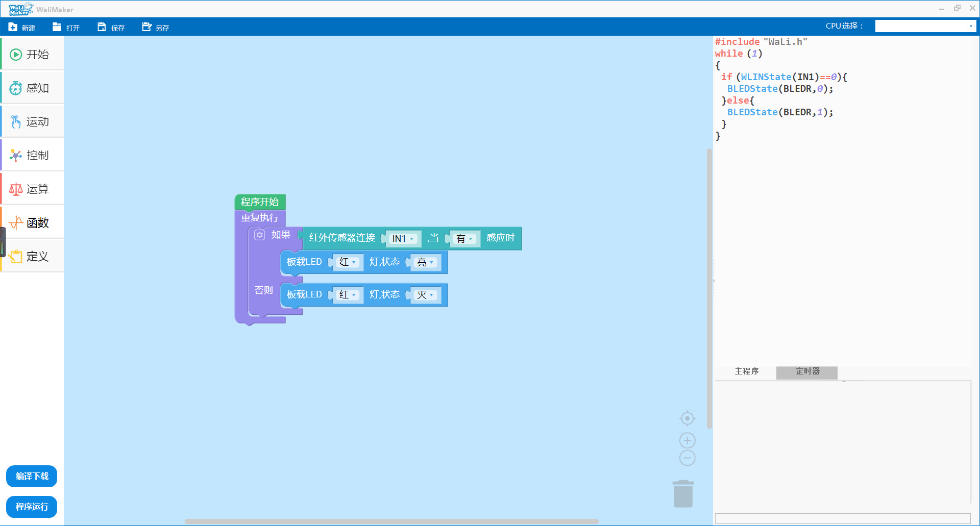Open the 有 sensing condition dropdown
Screen dimensions: 980x526
click(464, 239)
